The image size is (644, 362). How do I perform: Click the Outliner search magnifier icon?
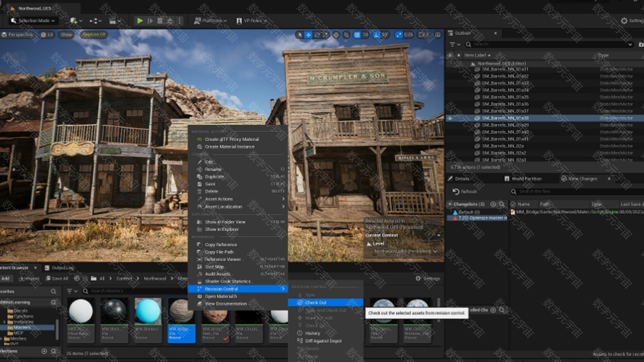pyautogui.click(x=468, y=44)
